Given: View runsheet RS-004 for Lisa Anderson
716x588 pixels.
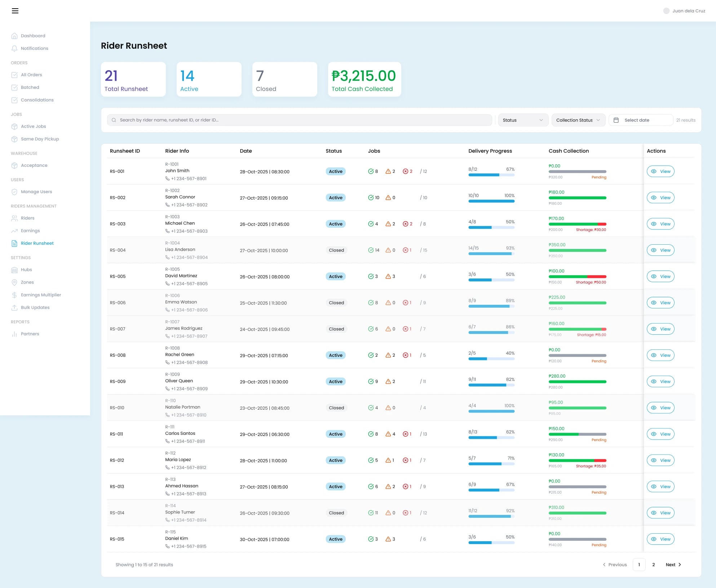Looking at the screenshot, I should click(x=660, y=250).
